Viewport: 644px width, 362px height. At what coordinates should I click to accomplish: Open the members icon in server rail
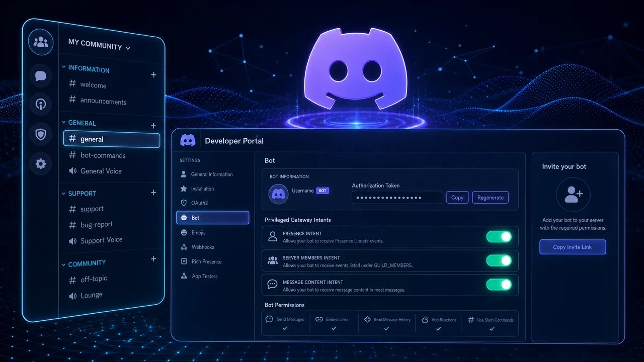coord(40,42)
